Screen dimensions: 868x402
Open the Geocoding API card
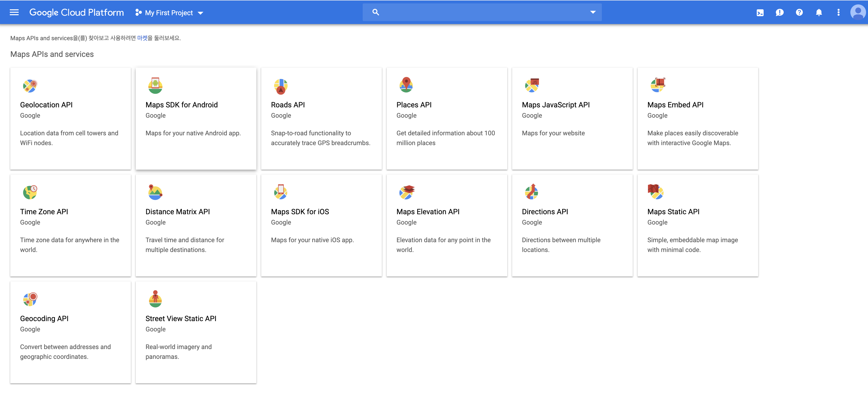coord(70,332)
